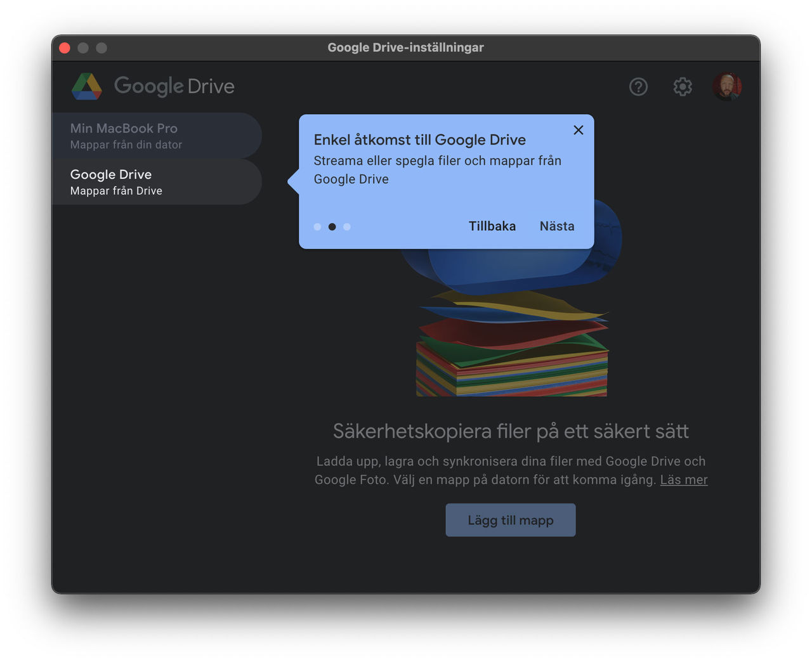Click the stacked papers illustration
Image resolution: width=812 pixels, height=662 pixels.
pos(512,342)
